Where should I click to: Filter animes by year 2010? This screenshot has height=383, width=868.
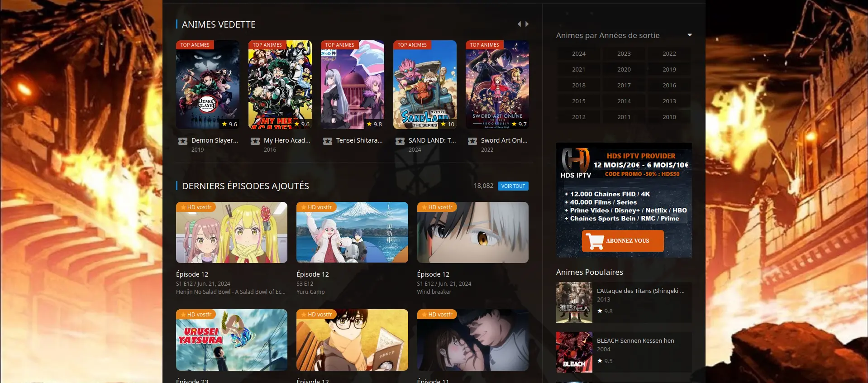coord(669,117)
